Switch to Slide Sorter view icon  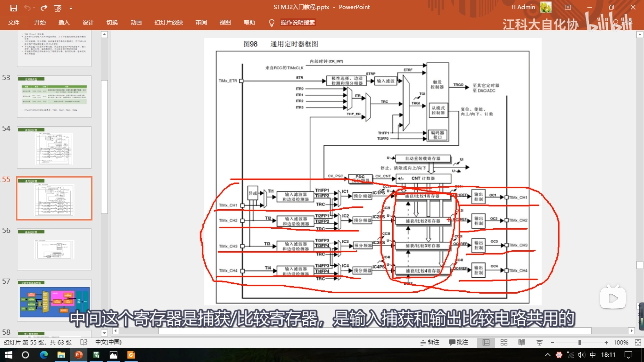point(504,342)
